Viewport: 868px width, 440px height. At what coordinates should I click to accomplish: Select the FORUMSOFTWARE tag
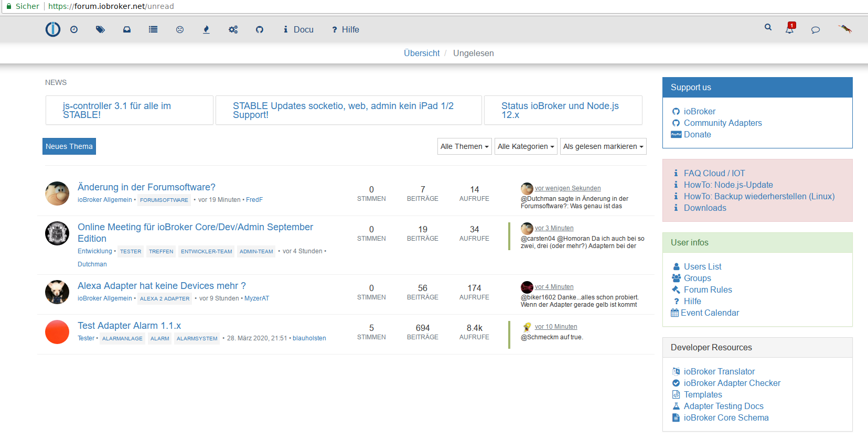pos(164,200)
